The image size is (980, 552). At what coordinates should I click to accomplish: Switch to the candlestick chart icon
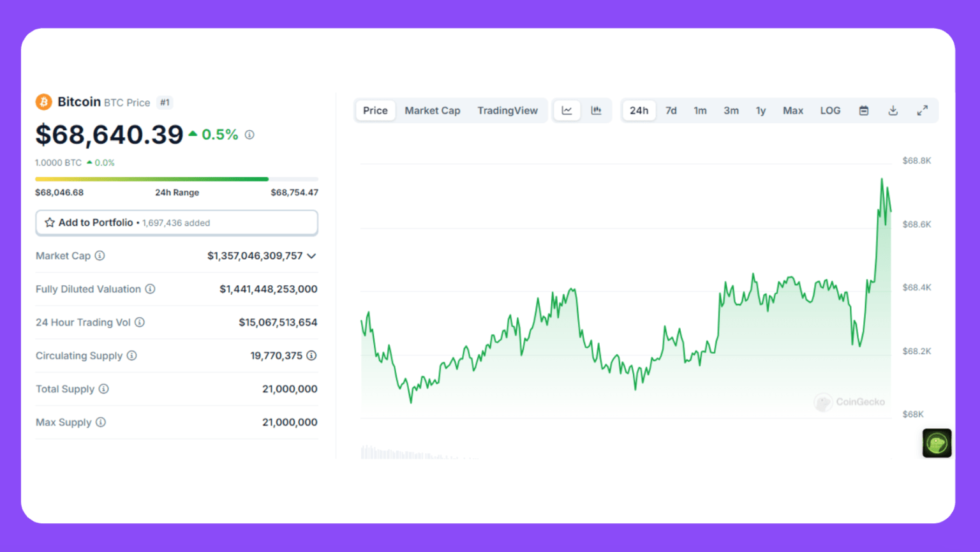pyautogui.click(x=597, y=110)
